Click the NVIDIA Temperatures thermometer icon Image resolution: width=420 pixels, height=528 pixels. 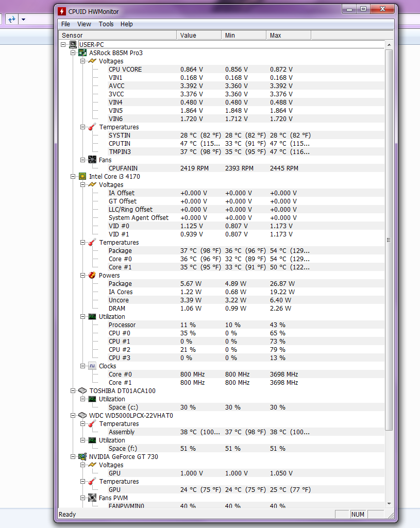(x=92, y=482)
